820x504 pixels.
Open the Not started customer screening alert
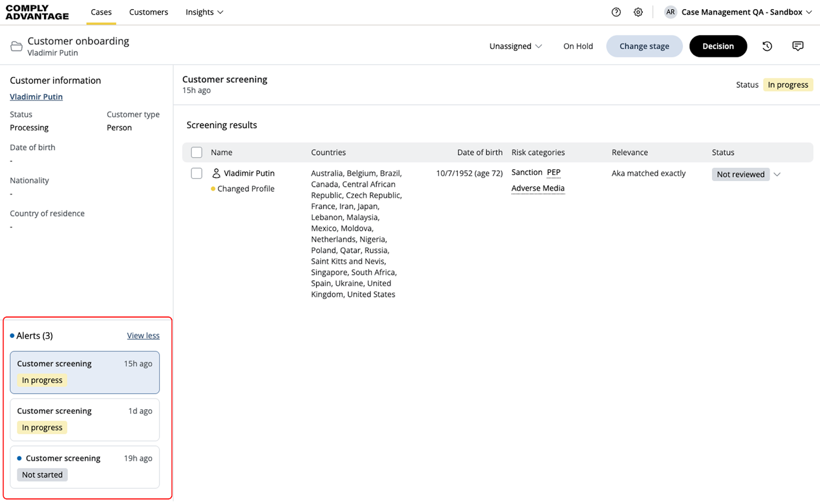[x=85, y=467]
